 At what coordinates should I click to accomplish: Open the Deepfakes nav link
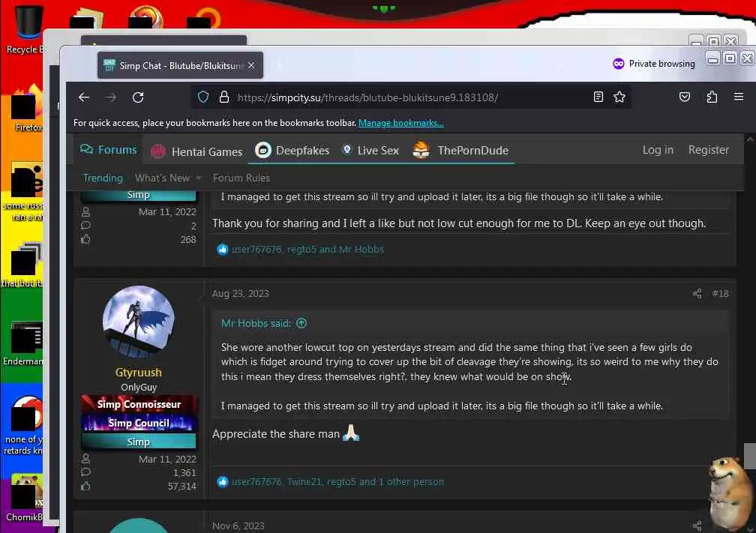click(x=292, y=151)
